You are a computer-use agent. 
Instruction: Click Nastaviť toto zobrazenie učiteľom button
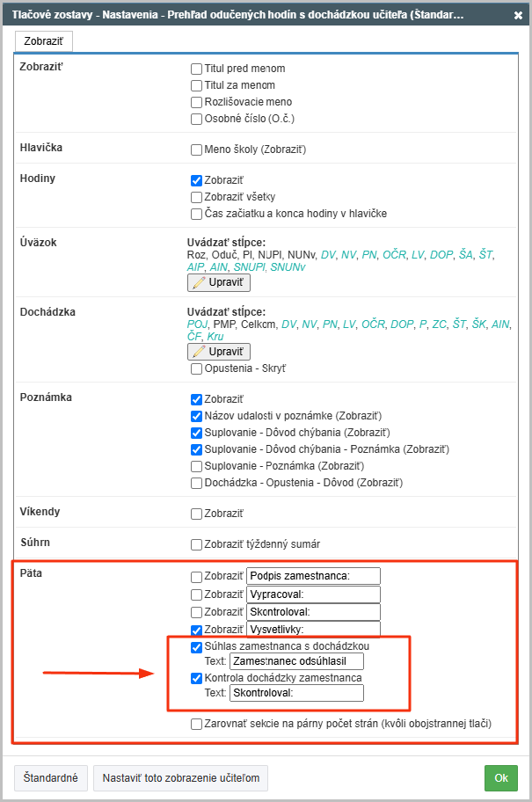pyautogui.click(x=180, y=778)
